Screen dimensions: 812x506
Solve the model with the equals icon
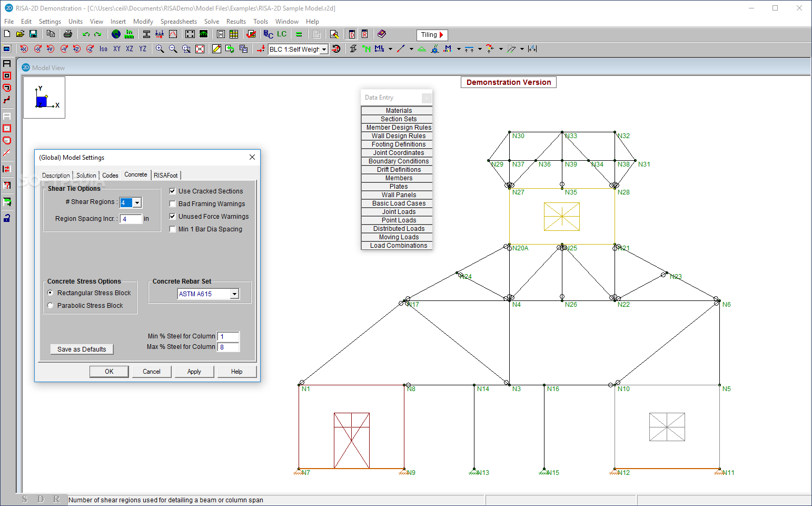pyautogui.click(x=299, y=34)
